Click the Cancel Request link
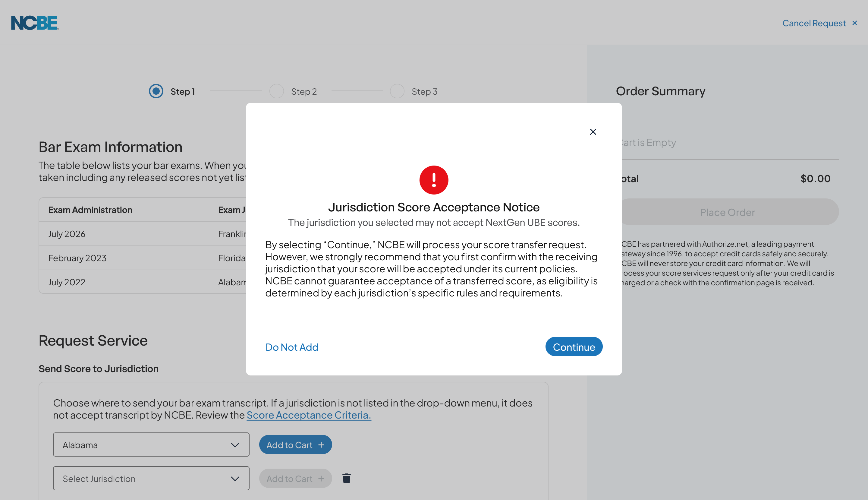This screenshot has height=500, width=868. click(x=814, y=23)
